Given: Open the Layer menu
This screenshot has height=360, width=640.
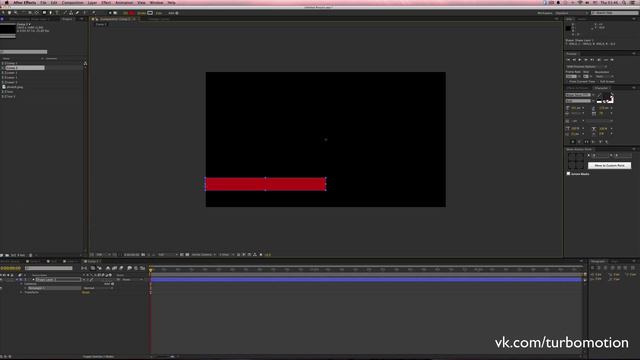Looking at the screenshot, I should (x=92, y=2).
